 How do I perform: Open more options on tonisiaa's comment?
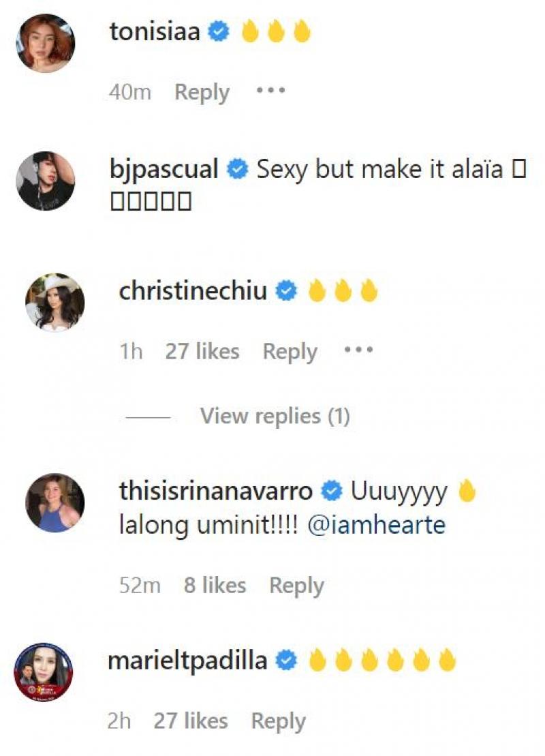coord(270,91)
